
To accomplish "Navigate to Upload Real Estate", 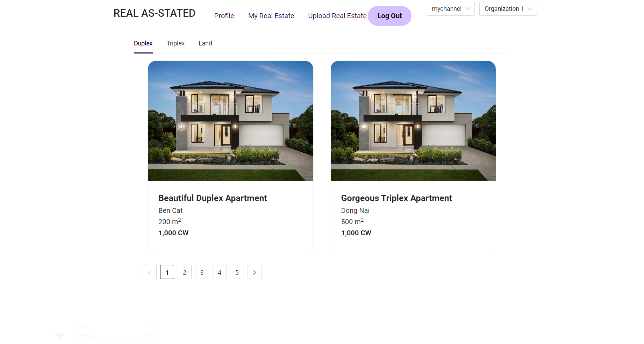I will (x=337, y=16).
